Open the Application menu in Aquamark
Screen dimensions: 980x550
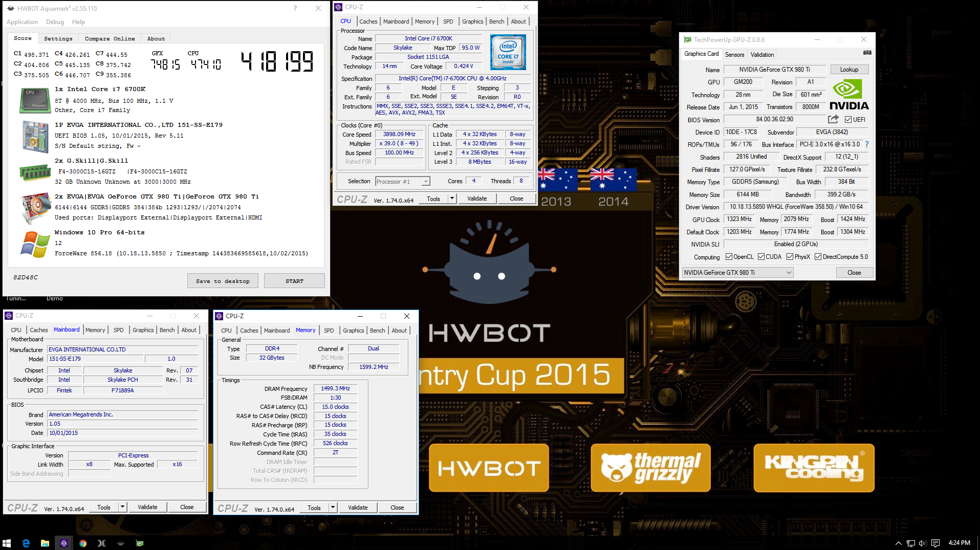(x=22, y=22)
